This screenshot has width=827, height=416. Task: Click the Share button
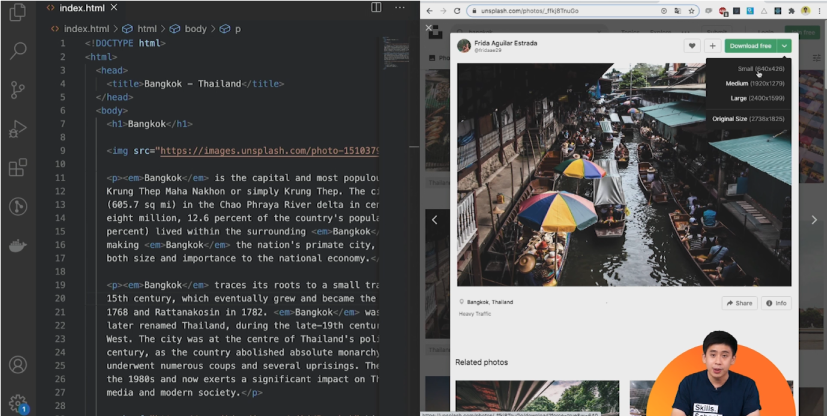click(x=739, y=303)
